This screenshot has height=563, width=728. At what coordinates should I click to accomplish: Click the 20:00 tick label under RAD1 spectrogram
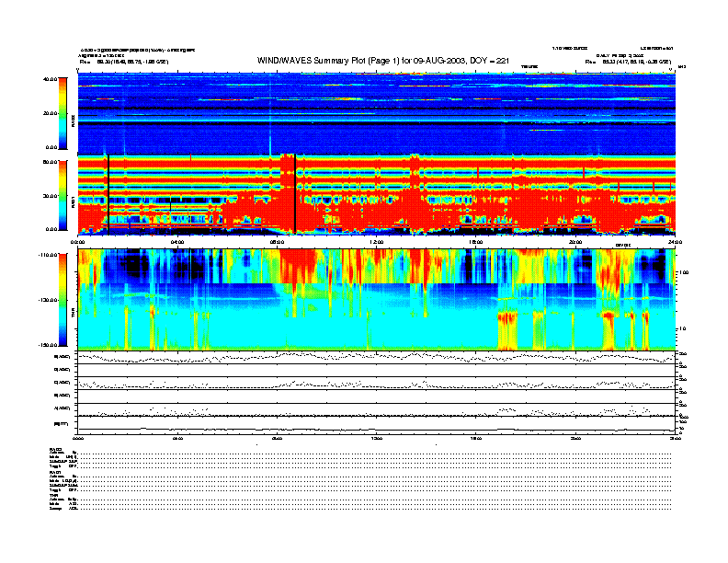point(575,242)
